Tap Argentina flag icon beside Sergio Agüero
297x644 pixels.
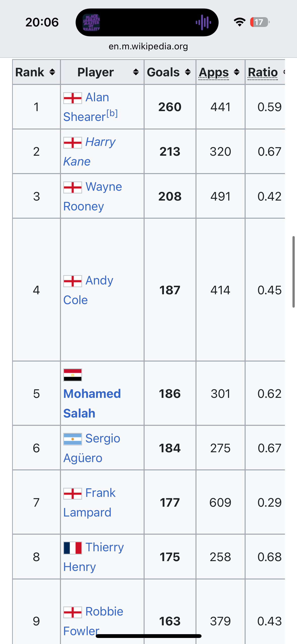73,439
